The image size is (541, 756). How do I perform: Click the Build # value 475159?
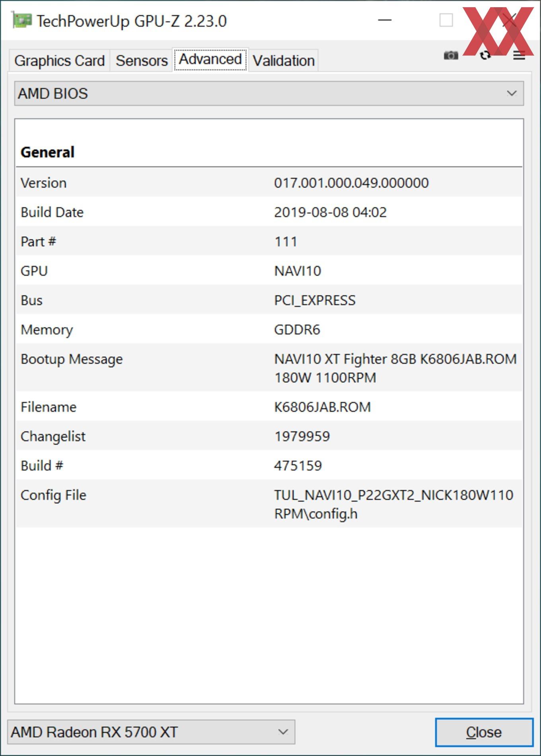(x=298, y=466)
